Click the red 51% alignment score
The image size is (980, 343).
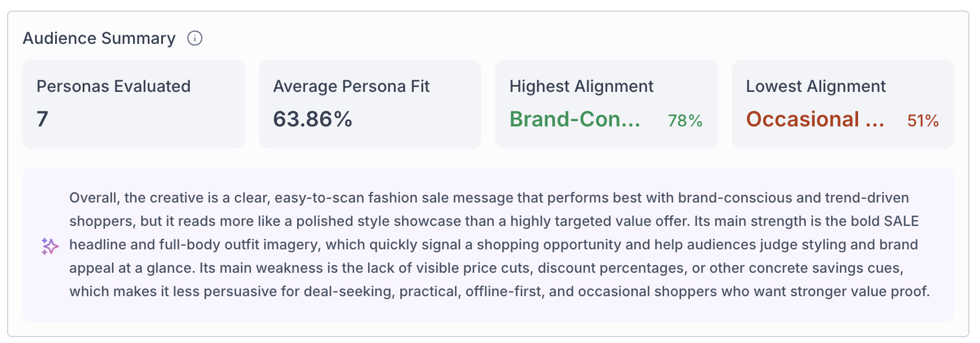coord(923,121)
